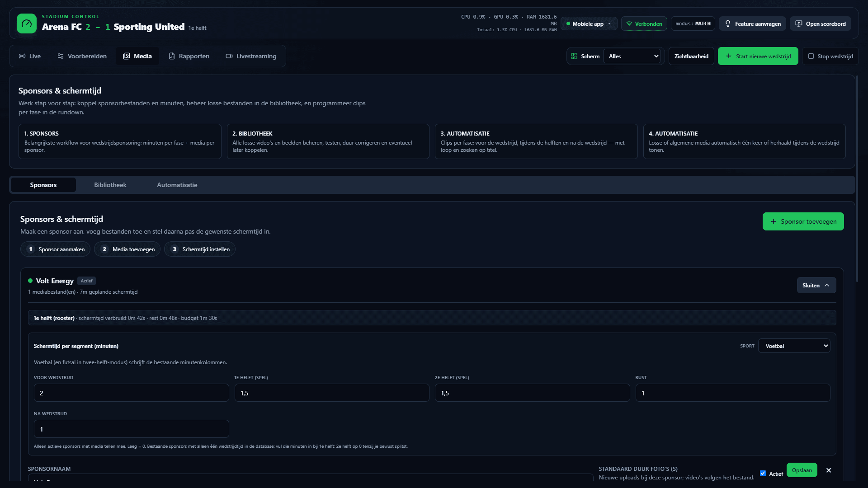The height and width of the screenshot is (488, 868).
Task: Open the Rapporten tab
Action: click(189, 56)
